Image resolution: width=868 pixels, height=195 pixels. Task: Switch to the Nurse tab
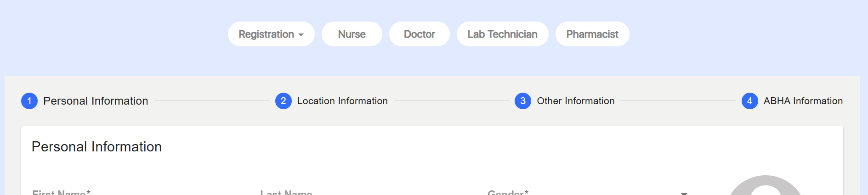(x=352, y=34)
